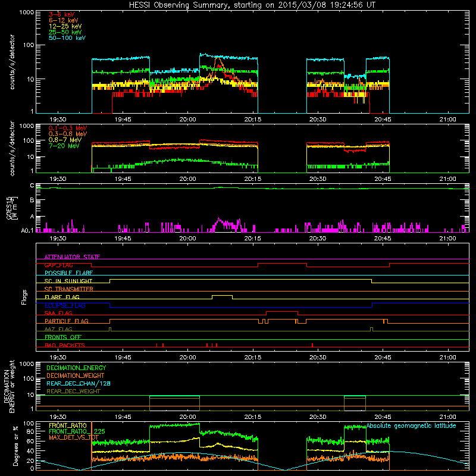Pick the SAA_FLAG label
476x476 pixels.
58,313
